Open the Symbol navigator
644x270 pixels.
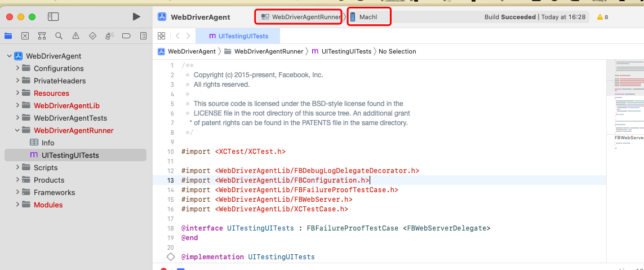coord(42,36)
